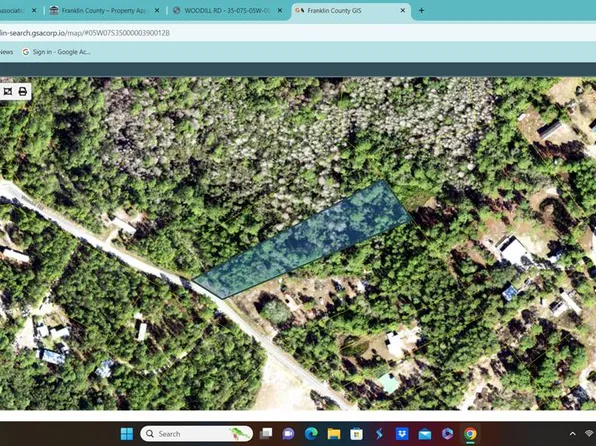Switch to the WOODILL RD tab
This screenshot has height=446, width=596.
(x=228, y=11)
